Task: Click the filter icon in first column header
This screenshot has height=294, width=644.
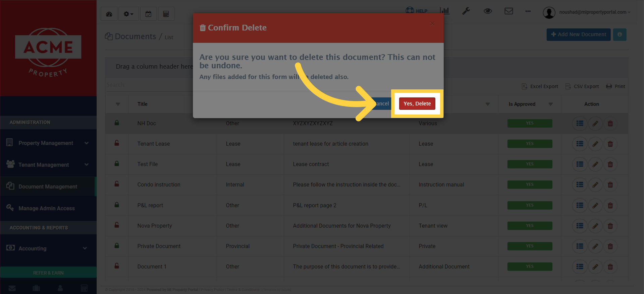Action: coord(118,104)
